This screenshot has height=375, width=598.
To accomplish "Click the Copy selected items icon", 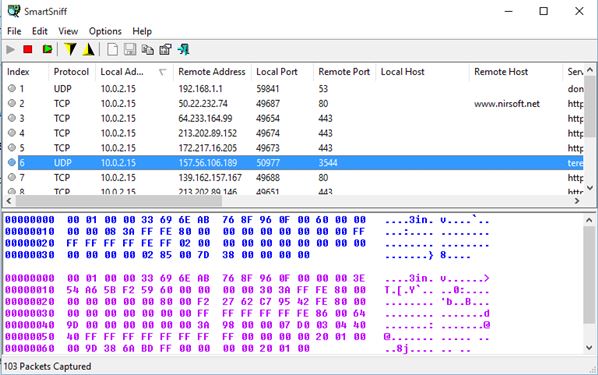I will click(x=148, y=50).
